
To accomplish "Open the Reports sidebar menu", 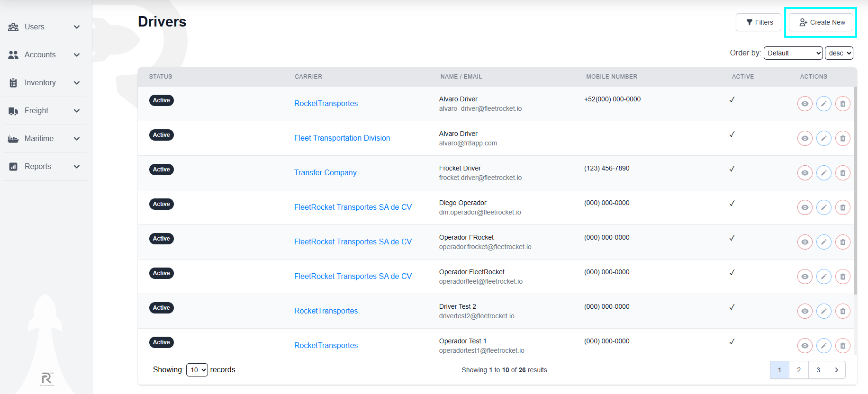I will (45, 167).
